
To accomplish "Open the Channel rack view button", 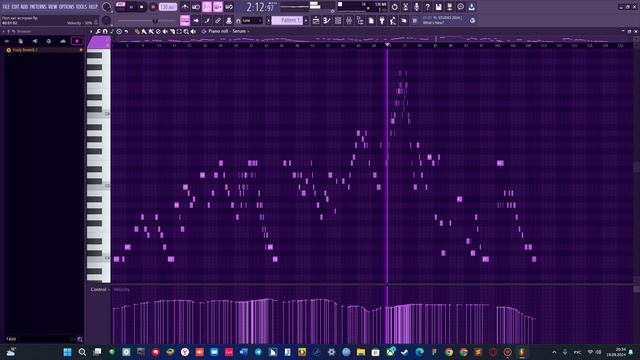I will pyautogui.click(x=338, y=20).
